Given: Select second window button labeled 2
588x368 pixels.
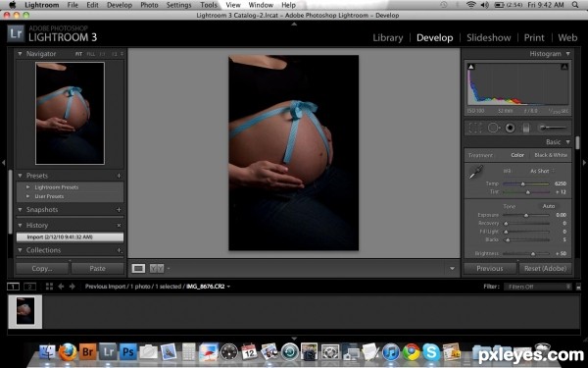Looking at the screenshot, I should 29,287.
